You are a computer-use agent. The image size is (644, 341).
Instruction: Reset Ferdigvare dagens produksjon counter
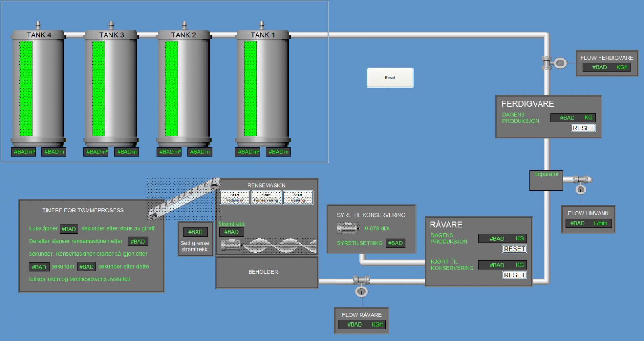point(583,128)
